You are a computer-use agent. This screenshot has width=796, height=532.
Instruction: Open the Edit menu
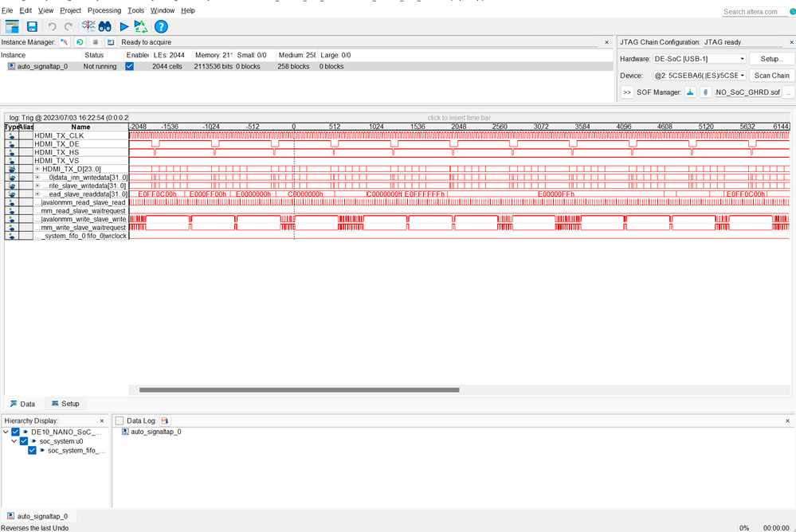tap(25, 10)
